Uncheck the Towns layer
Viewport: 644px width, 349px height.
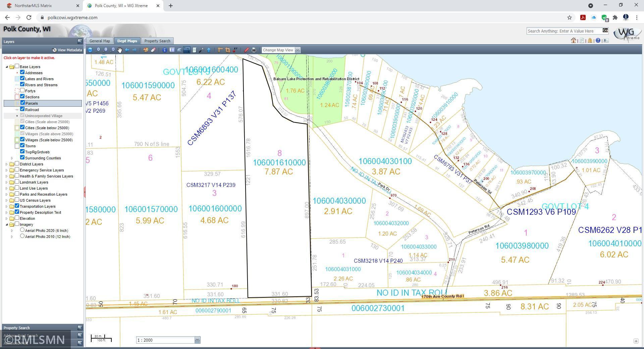[x=22, y=145]
